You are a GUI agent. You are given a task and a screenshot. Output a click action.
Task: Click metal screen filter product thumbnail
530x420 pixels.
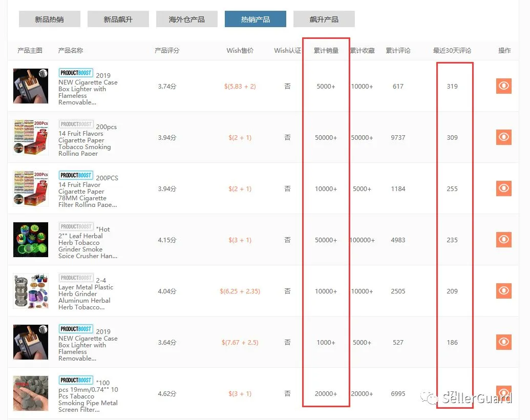pyautogui.click(x=31, y=393)
